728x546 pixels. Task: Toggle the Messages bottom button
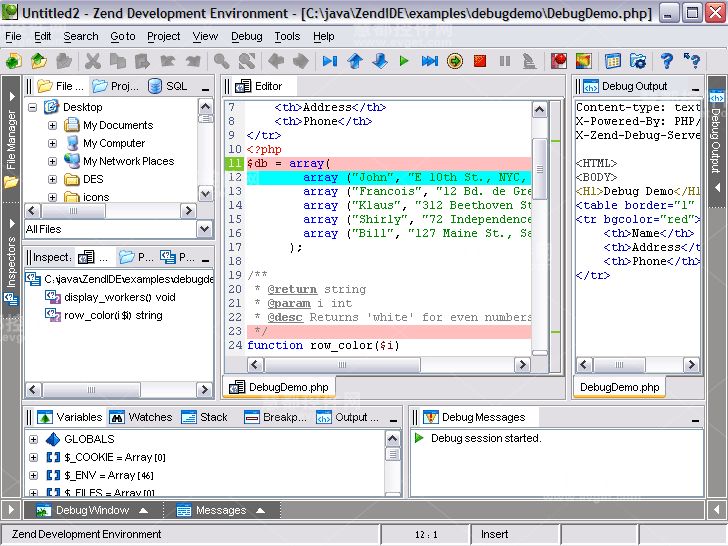[220, 510]
